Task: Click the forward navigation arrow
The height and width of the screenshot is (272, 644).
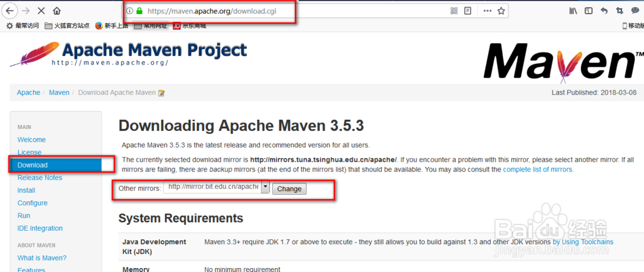Action: click(x=26, y=11)
